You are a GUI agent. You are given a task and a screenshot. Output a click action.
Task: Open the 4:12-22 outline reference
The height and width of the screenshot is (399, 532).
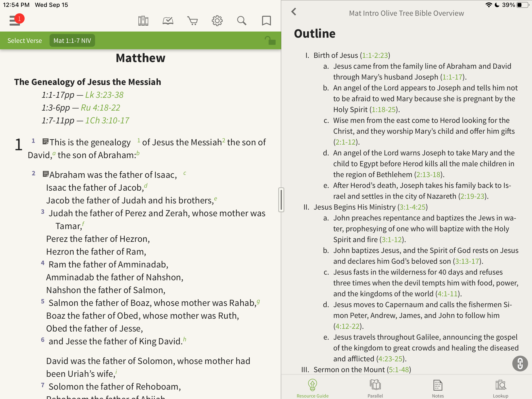[x=348, y=326]
